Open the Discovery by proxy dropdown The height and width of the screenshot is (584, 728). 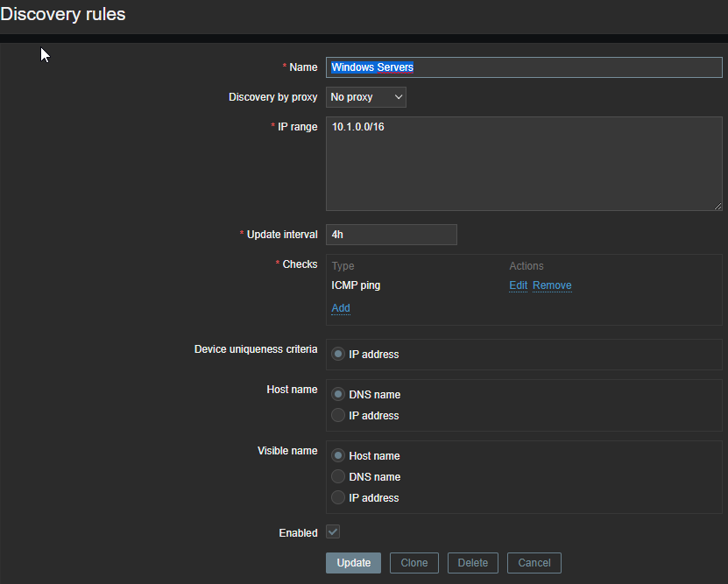(365, 97)
